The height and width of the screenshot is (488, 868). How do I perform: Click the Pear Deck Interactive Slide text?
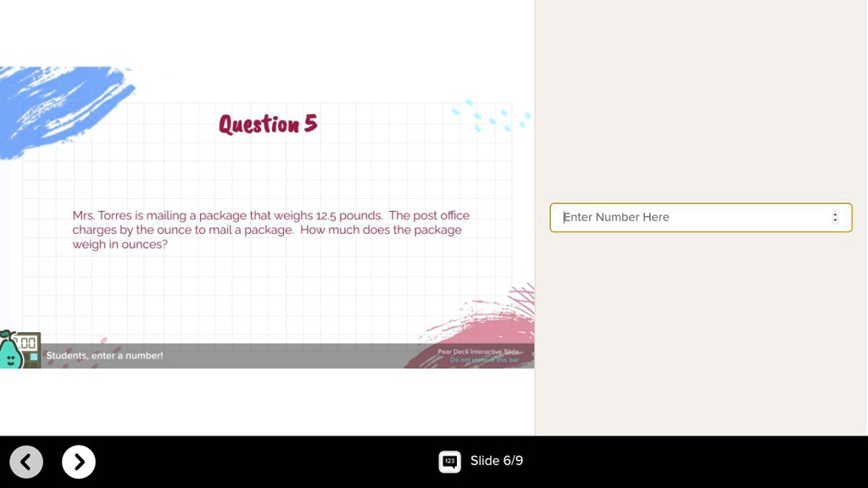480,350
